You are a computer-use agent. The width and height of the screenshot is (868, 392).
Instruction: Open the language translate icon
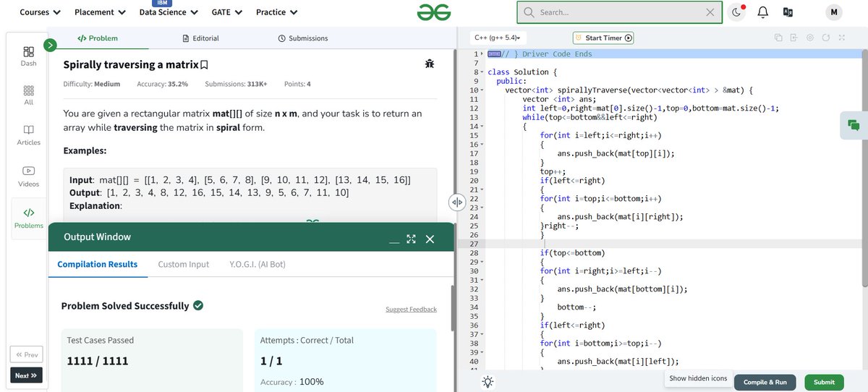(788, 12)
